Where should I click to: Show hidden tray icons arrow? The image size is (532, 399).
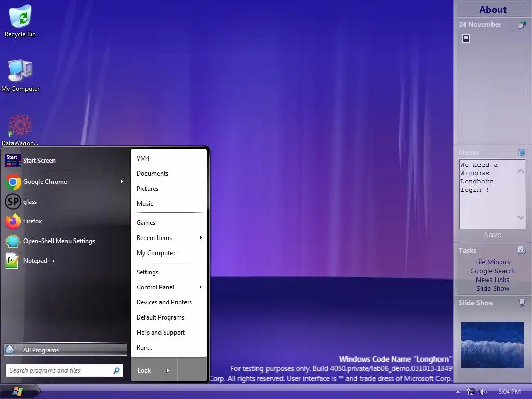point(458,392)
